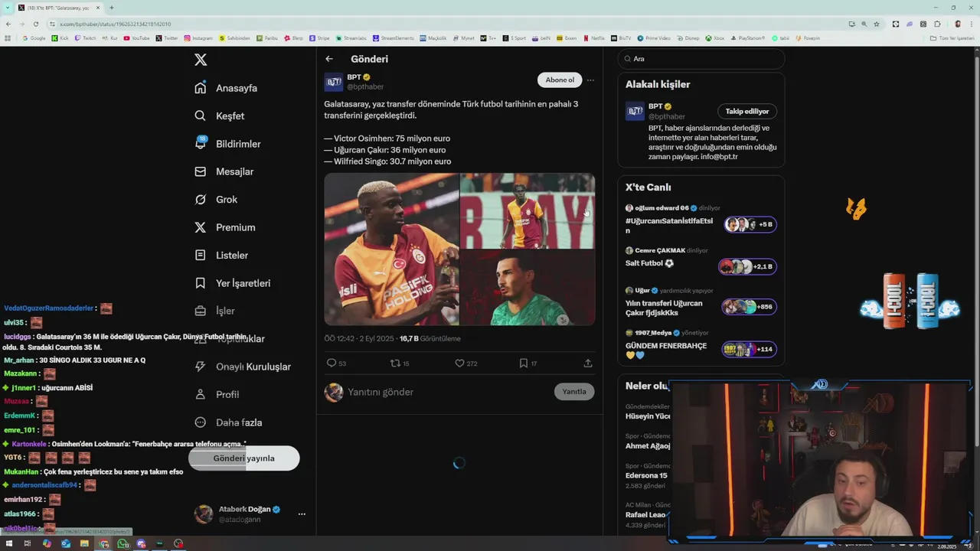The image size is (980, 551).
Task: Bookmark the post with 17 bookmarks
Action: click(x=524, y=364)
